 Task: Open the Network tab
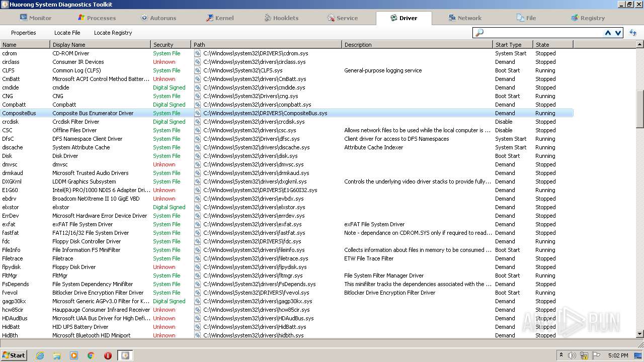[465, 18]
